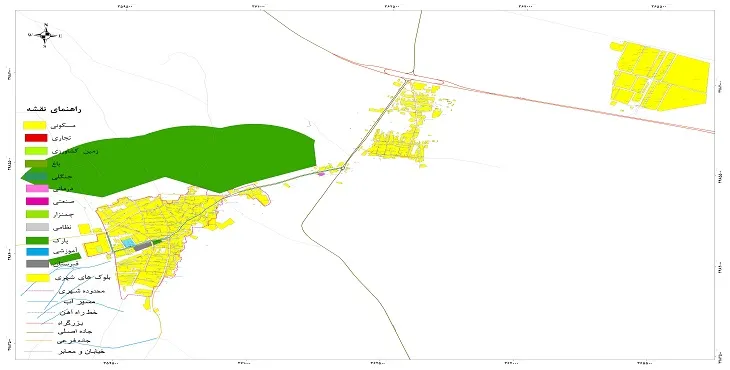The image size is (730, 370).
Task: Select the light gray نظامی legend swatch
Action: click(x=37, y=227)
